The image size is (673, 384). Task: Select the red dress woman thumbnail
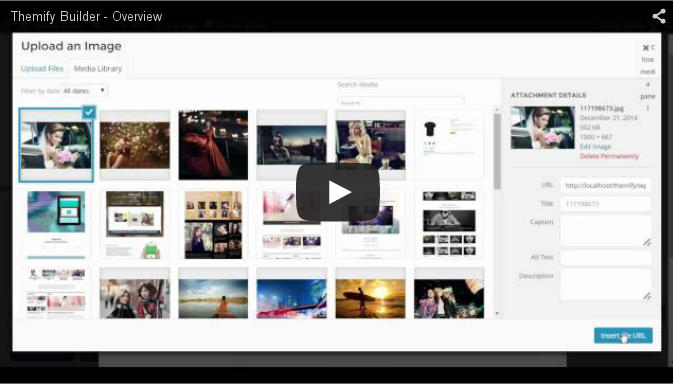tap(213, 145)
